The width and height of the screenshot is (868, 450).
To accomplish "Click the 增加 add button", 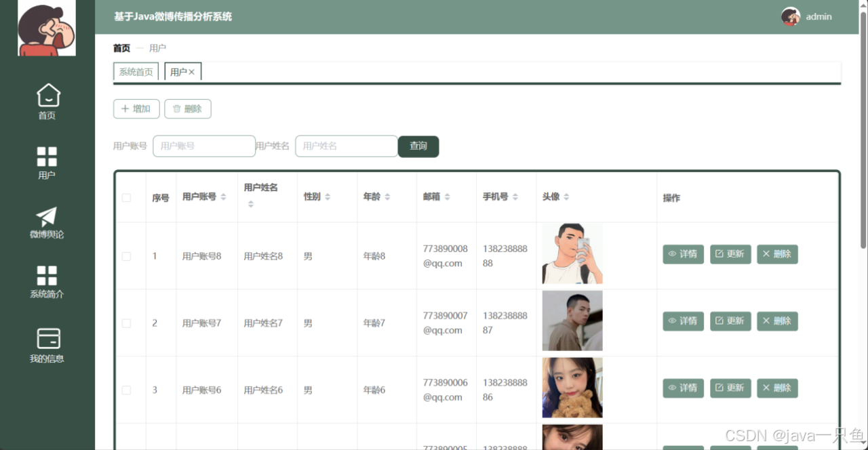I will pyautogui.click(x=136, y=108).
